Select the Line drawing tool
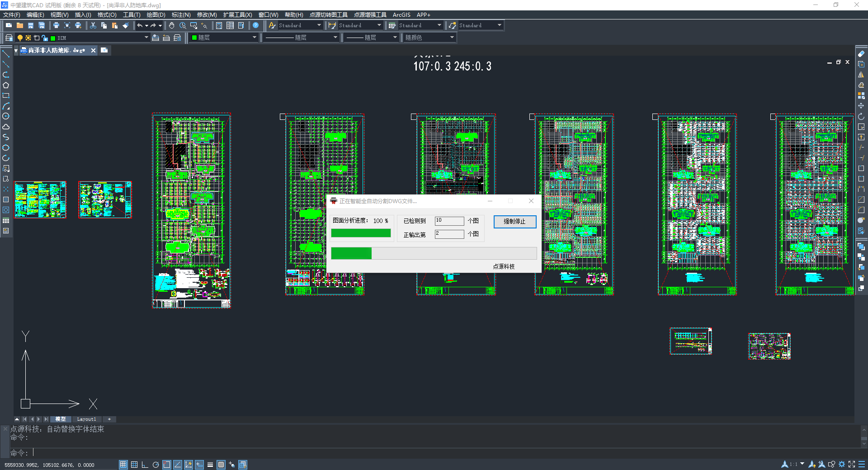This screenshot has height=470, width=868. coord(6,54)
